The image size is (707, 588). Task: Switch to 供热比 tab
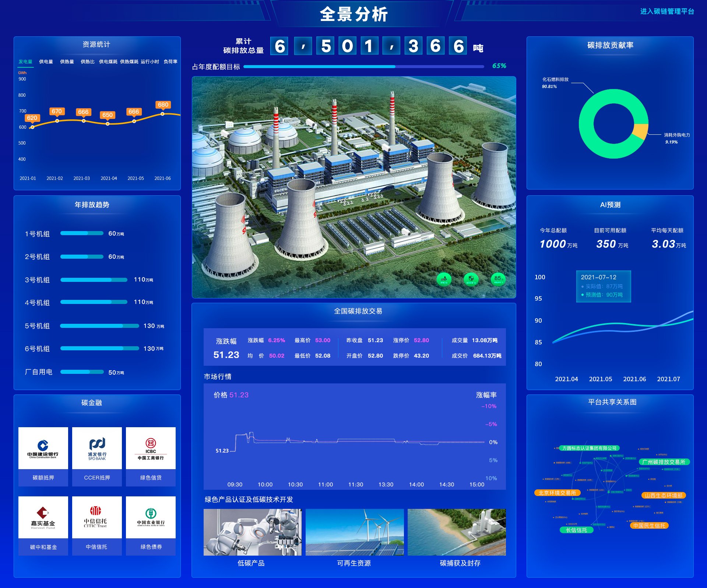click(x=88, y=62)
